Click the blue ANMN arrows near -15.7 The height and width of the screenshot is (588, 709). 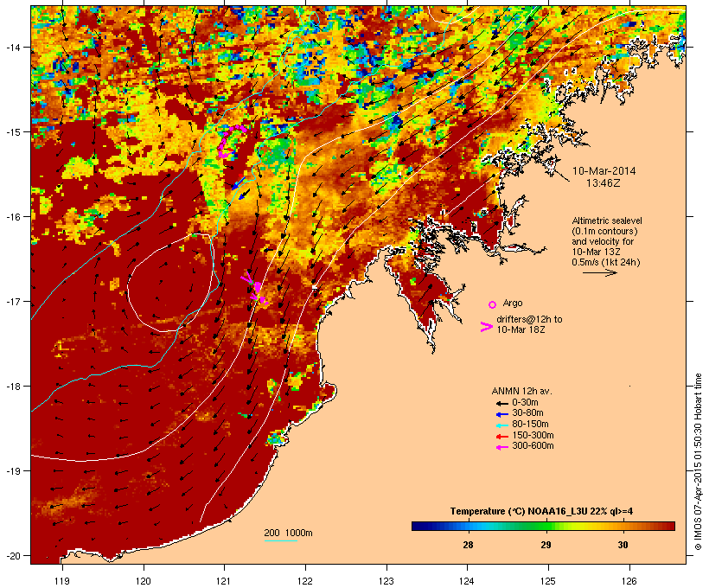click(241, 189)
